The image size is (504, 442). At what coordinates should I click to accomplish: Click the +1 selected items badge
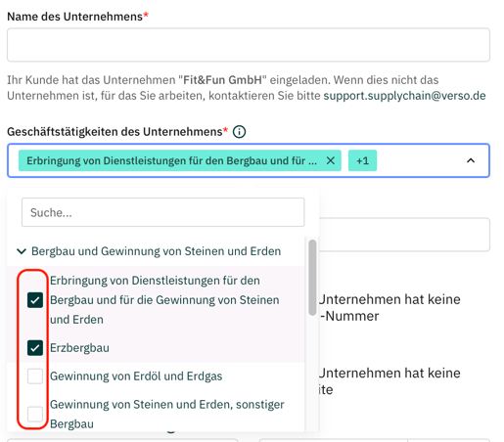[x=362, y=160]
